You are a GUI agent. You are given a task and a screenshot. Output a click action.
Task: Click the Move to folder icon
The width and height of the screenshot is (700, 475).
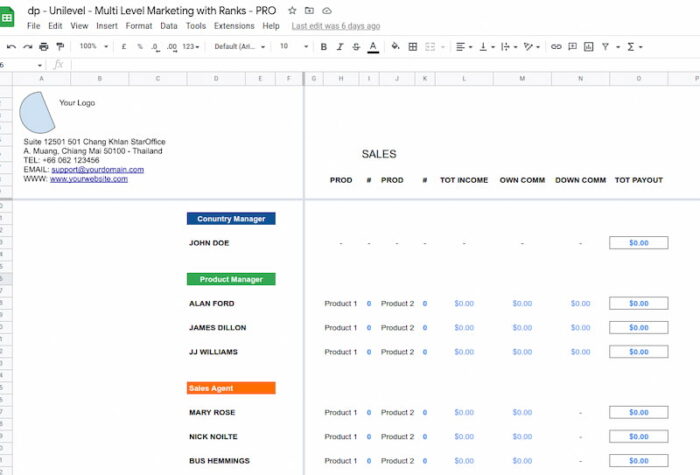click(309, 10)
